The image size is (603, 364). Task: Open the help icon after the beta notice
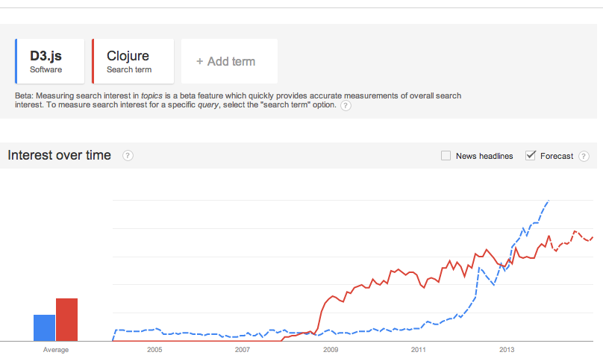pos(346,106)
